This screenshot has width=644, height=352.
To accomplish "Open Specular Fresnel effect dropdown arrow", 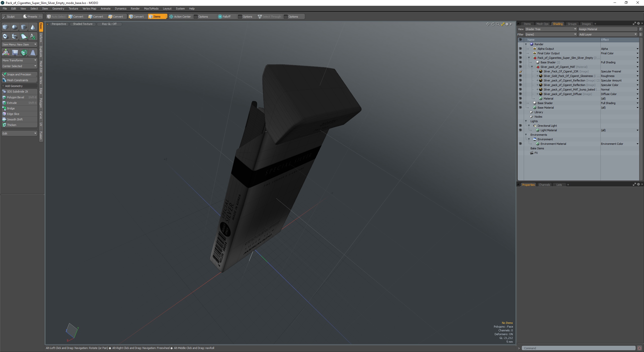I will tap(637, 71).
